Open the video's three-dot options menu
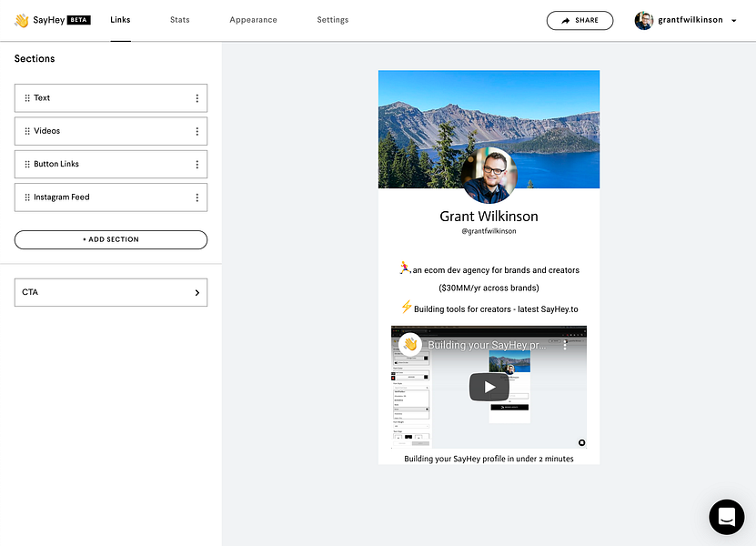Screen dimensions: 756x546 point(565,346)
